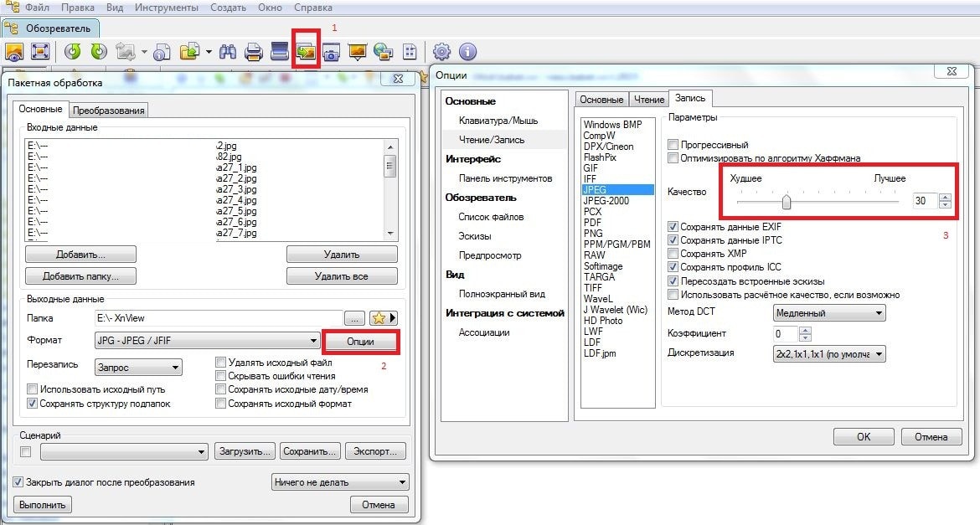
Task: Click the JPEG quality slider handle
Action: point(786,202)
